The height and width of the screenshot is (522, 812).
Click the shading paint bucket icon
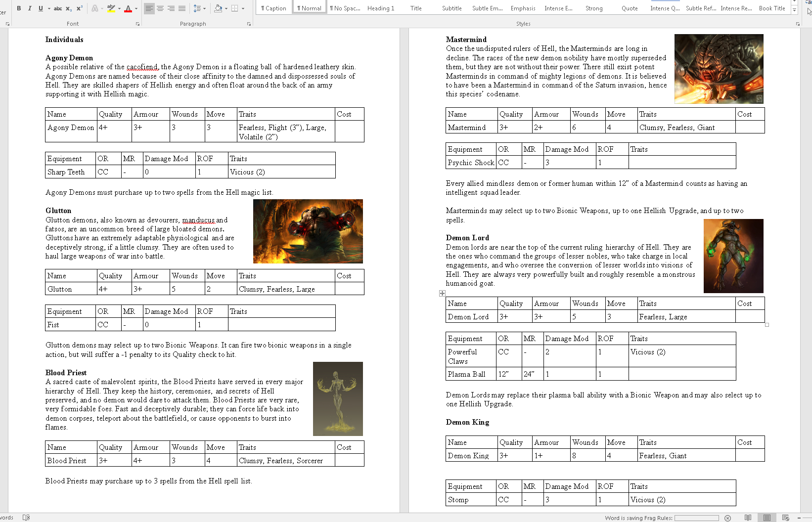(218, 8)
